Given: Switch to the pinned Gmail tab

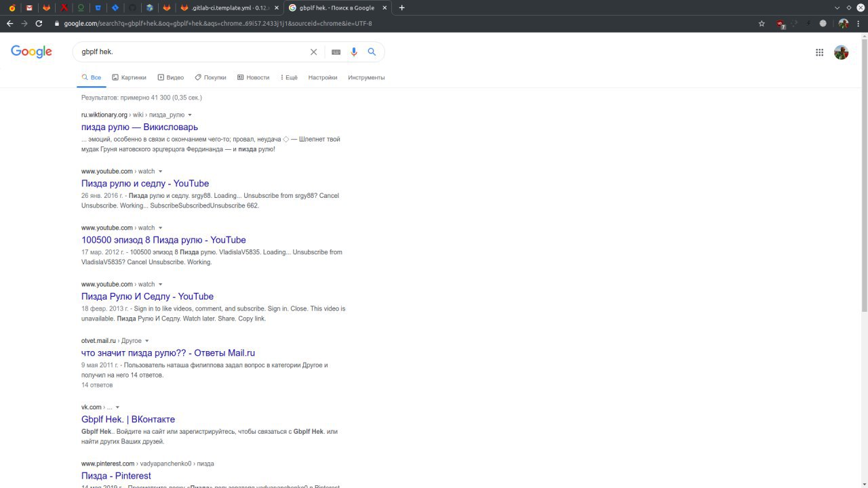Looking at the screenshot, I should point(29,7).
